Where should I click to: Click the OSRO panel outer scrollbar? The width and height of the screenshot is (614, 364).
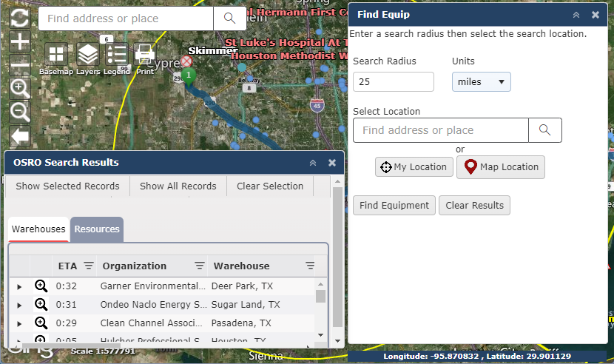337,257
